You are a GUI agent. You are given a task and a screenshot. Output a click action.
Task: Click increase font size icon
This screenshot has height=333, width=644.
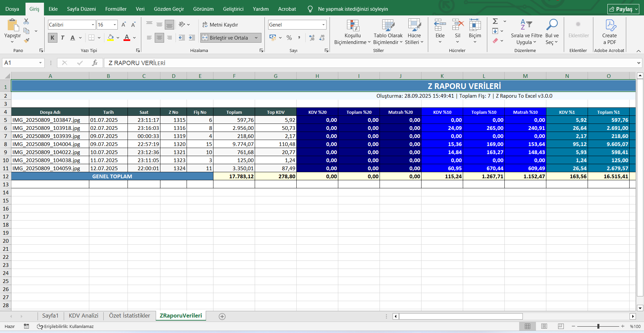coord(123,25)
